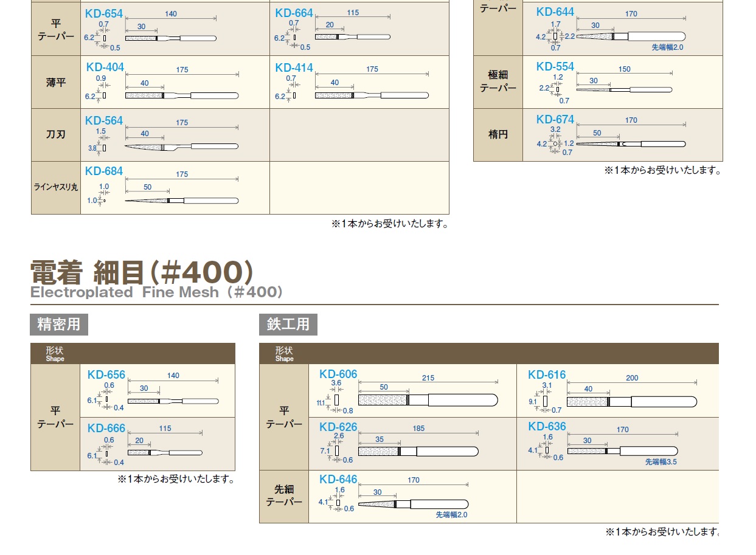Select the 鉄工用 category label
This screenshot has width=756, height=555.
click(288, 324)
